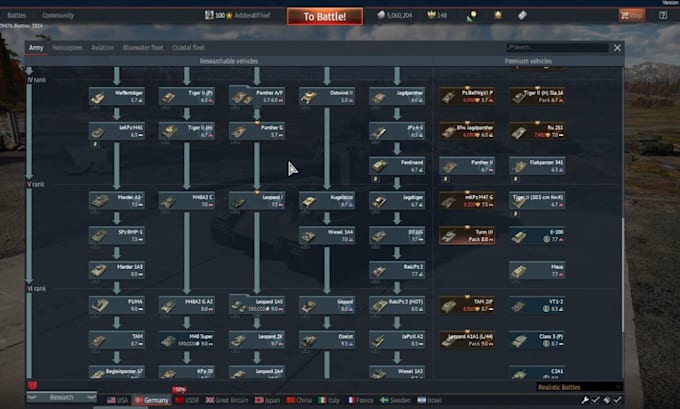The height and width of the screenshot is (409, 680).
Task: Switch to the Japan nation tab
Action: coord(267,400)
